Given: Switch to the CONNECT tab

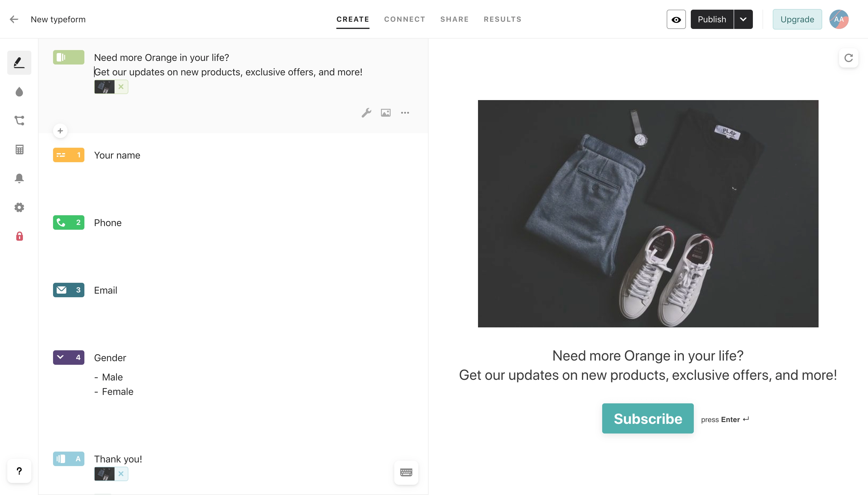Looking at the screenshot, I should point(404,19).
